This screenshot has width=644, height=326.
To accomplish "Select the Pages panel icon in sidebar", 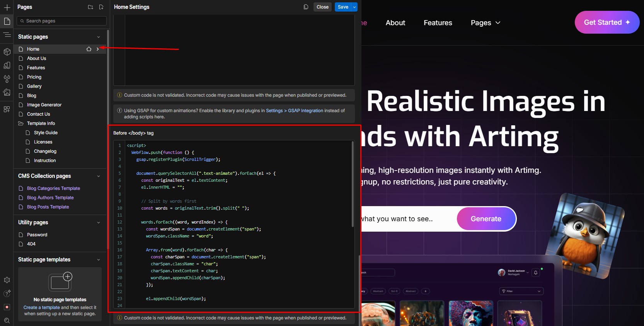I will (x=7, y=21).
